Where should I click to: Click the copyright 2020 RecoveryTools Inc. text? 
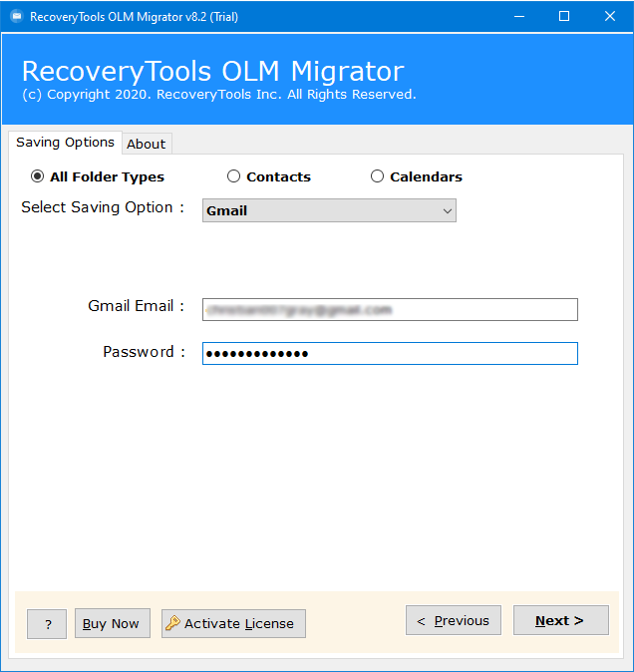tap(219, 95)
